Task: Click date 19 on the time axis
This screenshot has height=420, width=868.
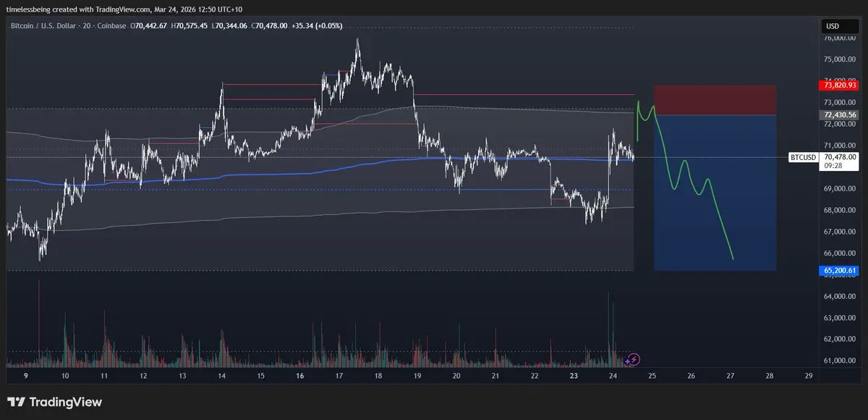Action: point(417,377)
